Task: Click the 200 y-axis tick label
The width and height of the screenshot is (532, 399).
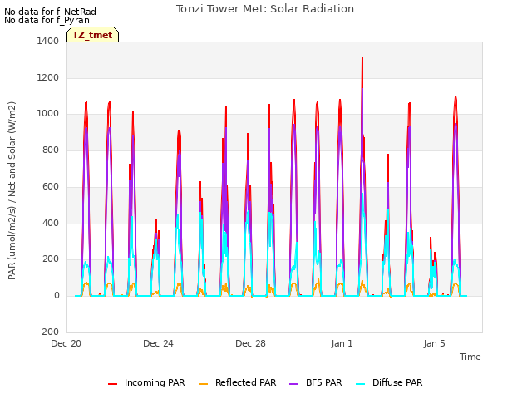Action: [51, 259]
